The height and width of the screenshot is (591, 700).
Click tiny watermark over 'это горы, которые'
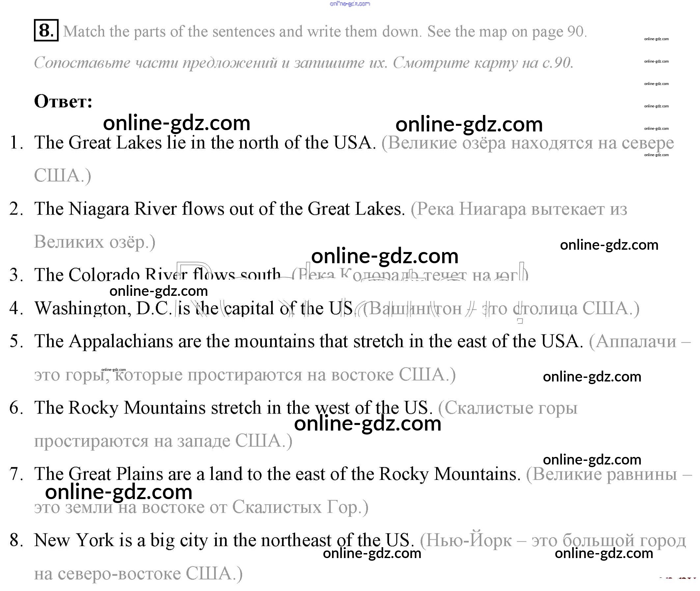[114, 370]
